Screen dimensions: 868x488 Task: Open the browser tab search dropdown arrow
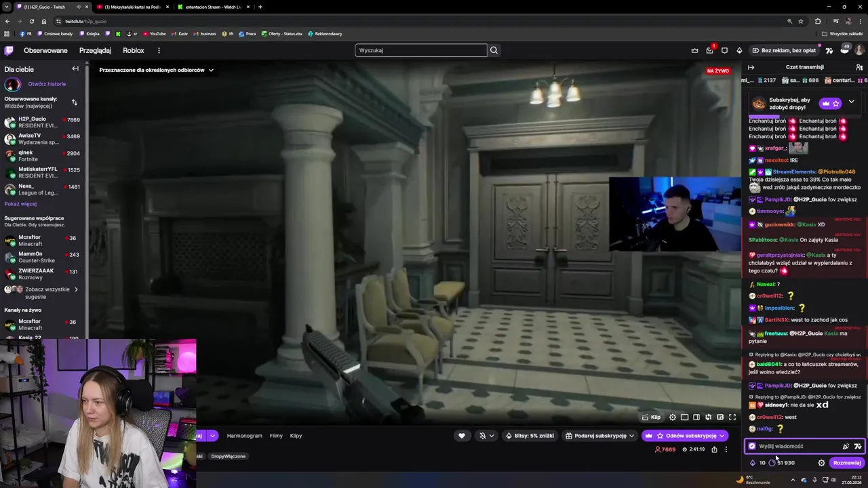(x=7, y=7)
